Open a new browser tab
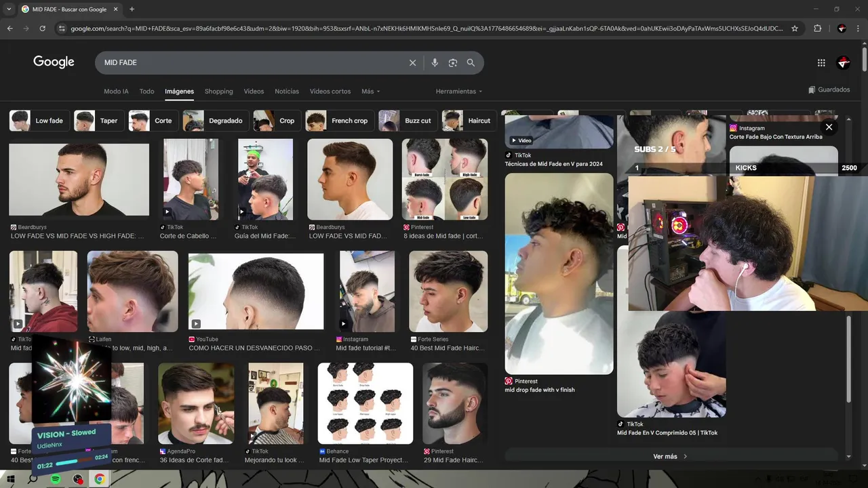 132,9
